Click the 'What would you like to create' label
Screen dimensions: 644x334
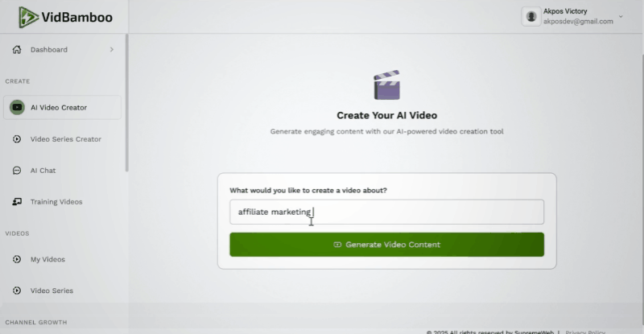point(308,190)
